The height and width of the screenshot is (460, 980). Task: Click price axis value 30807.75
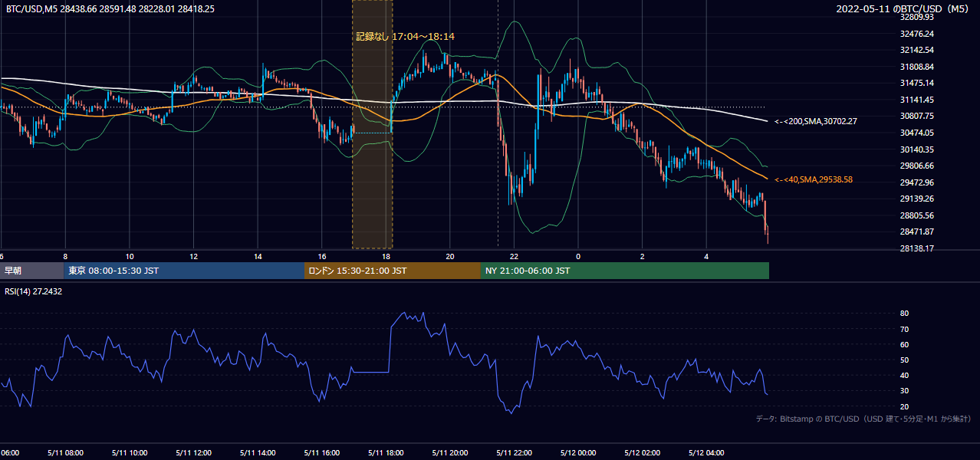pos(916,116)
